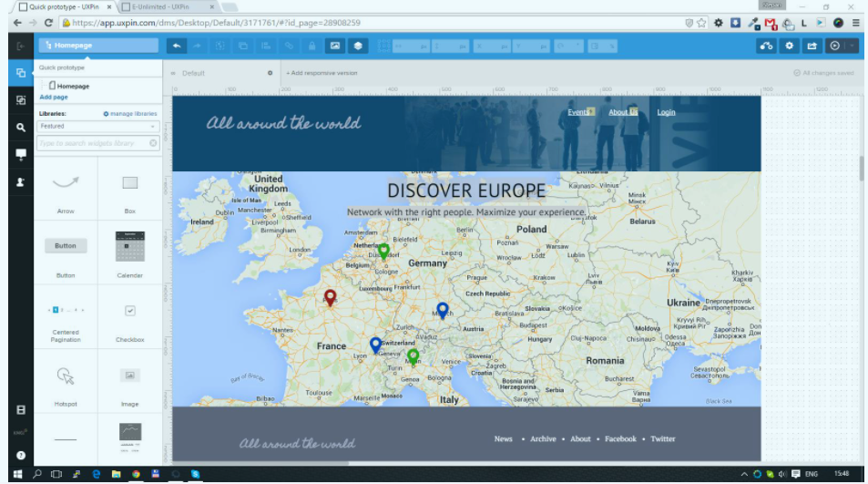Expand the preview options dropdown arrow
The width and height of the screenshot is (868, 484).
(x=853, y=46)
